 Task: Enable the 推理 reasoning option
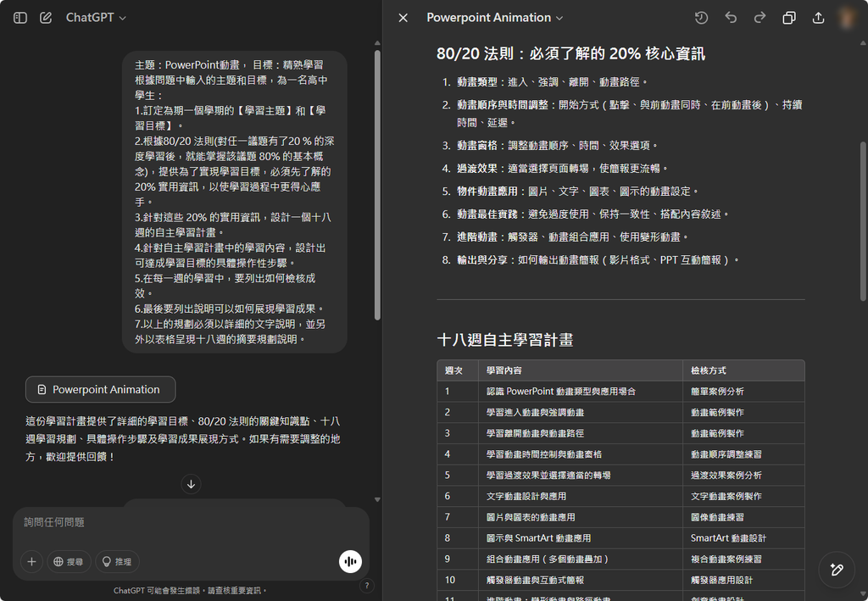pos(117,562)
